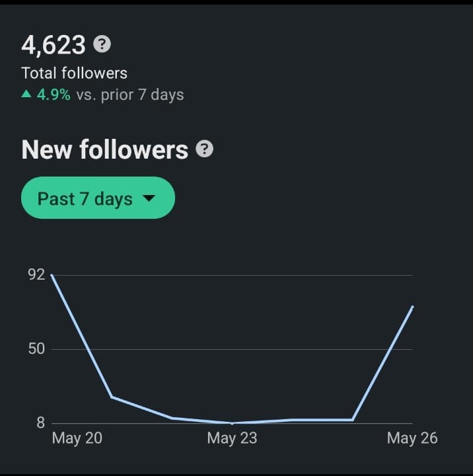Open the help tooltip for New followers
The height and width of the screenshot is (476, 473).
pyautogui.click(x=205, y=149)
